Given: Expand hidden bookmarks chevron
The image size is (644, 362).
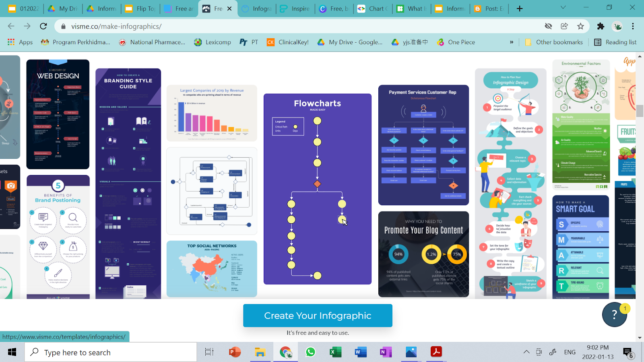Looking at the screenshot, I should [512, 42].
